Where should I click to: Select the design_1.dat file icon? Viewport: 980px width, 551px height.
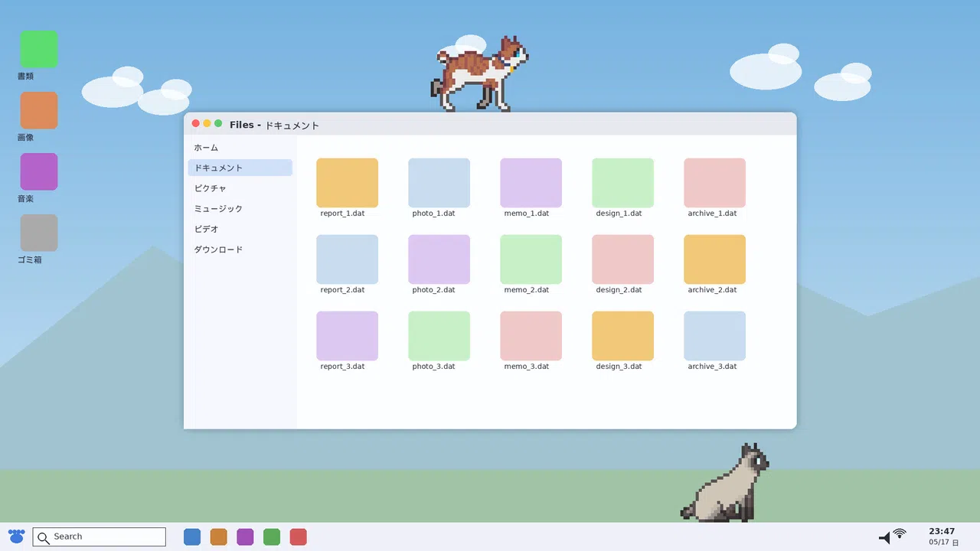click(x=622, y=183)
